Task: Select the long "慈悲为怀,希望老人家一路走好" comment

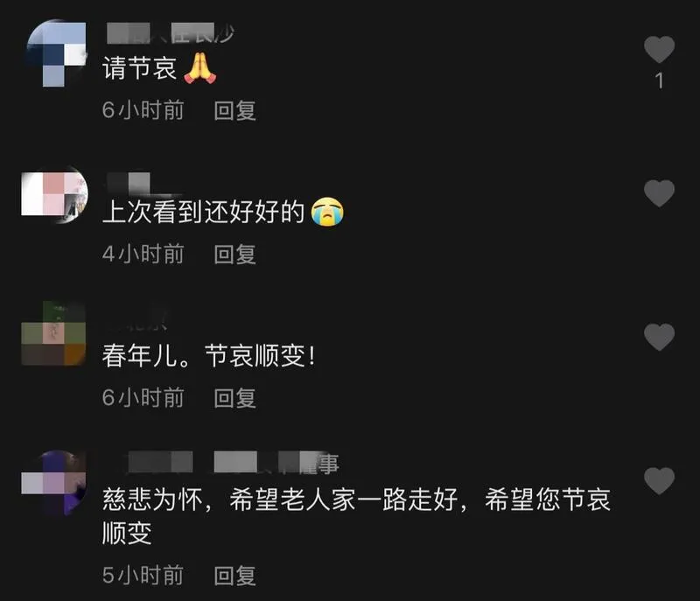Action: click(356, 516)
